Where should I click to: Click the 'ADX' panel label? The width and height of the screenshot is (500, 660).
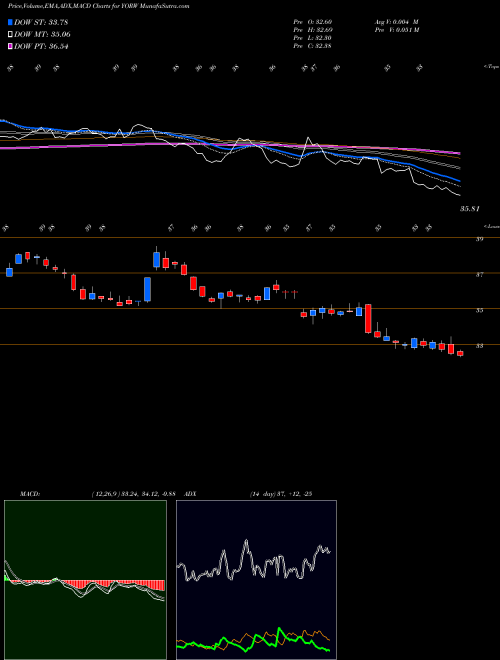point(189,494)
